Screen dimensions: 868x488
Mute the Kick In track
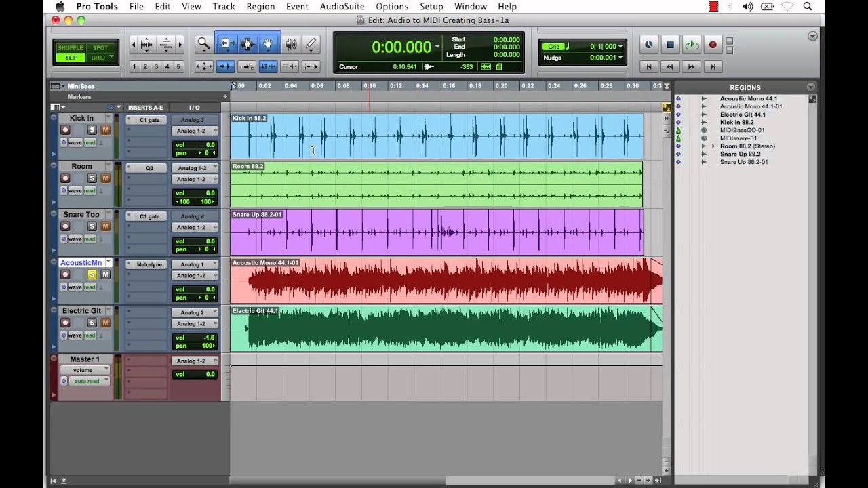[x=105, y=130]
